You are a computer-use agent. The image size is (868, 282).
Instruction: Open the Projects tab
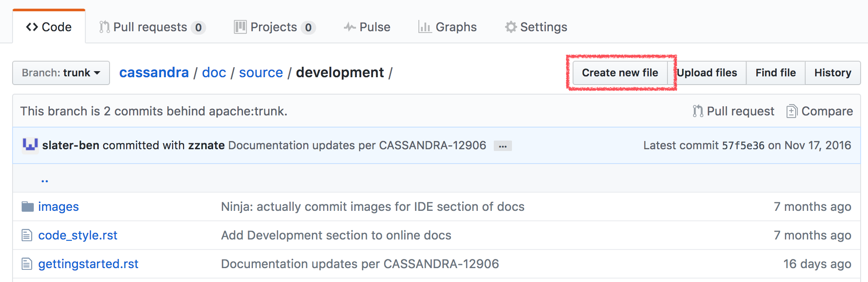(274, 27)
